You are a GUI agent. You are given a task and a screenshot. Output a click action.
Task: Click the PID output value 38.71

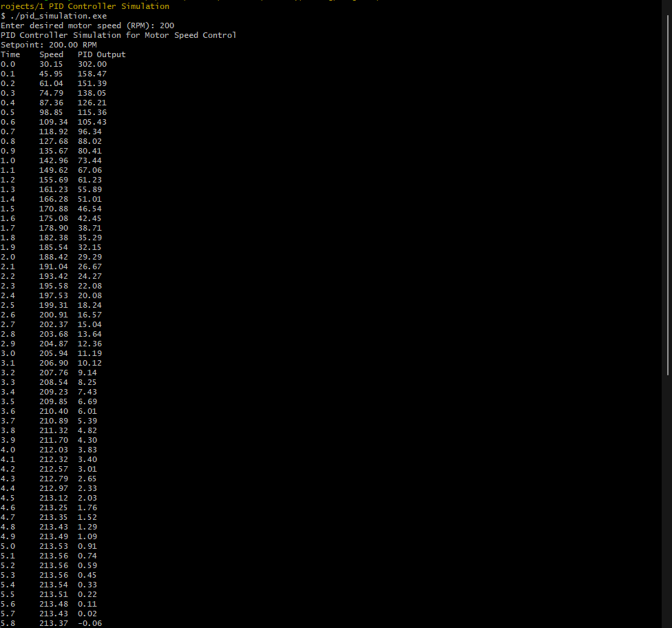tap(90, 228)
